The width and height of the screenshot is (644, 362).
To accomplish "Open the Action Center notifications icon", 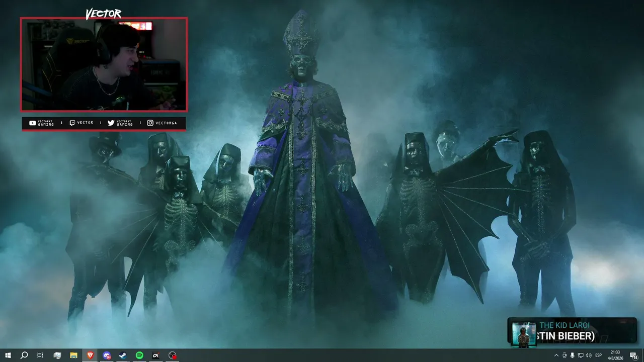I will [633, 355].
